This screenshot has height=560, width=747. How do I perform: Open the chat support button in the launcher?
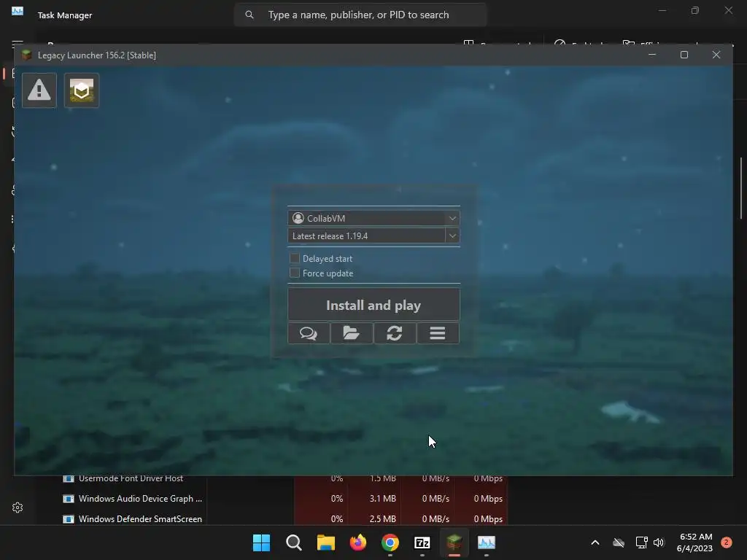309,333
